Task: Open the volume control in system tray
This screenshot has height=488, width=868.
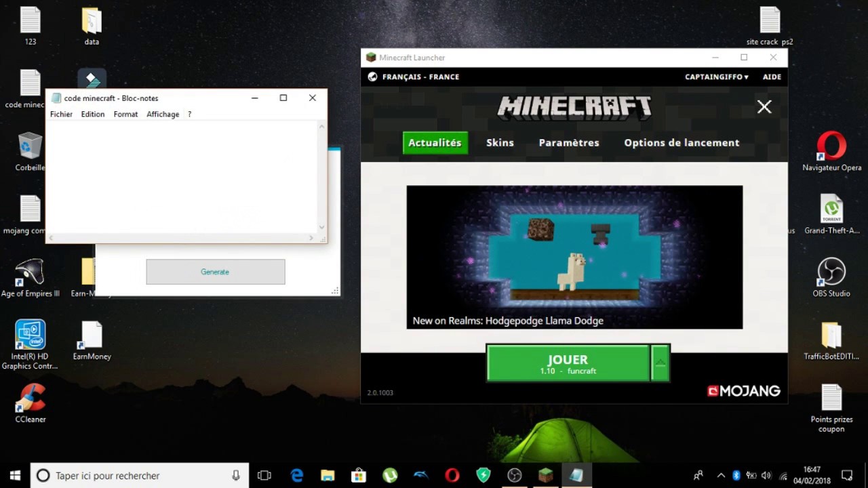Action: 767,476
